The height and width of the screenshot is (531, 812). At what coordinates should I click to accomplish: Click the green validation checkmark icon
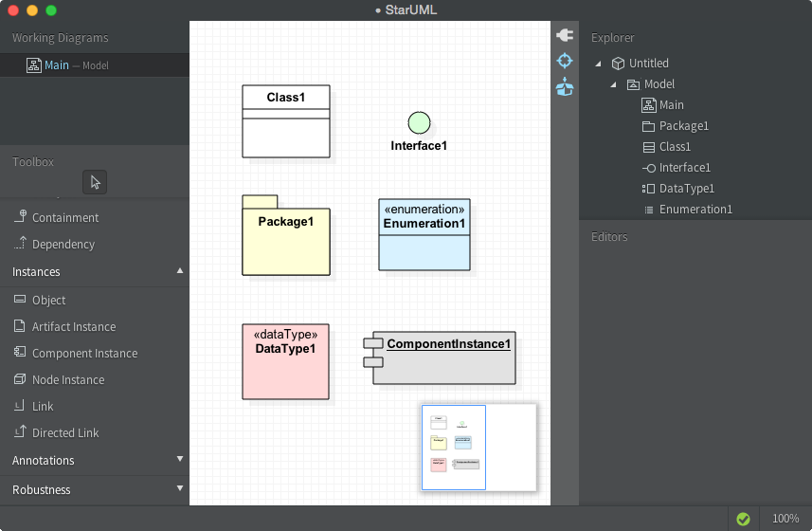(743, 519)
